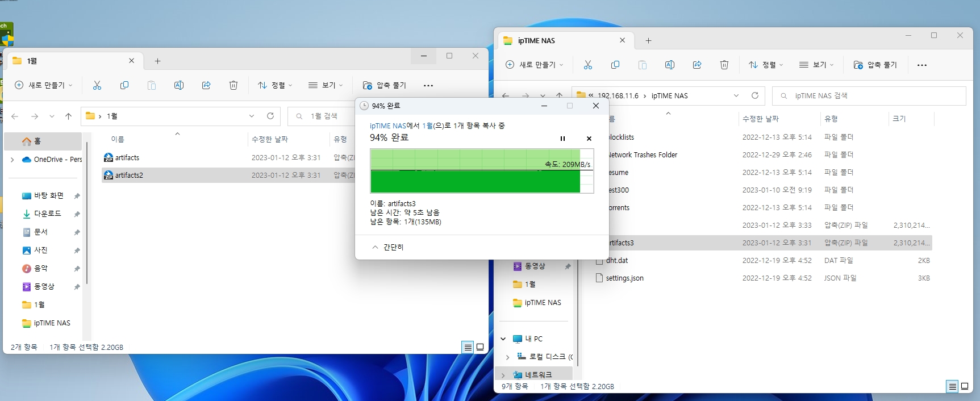980x401 pixels.
Task: Click the copy progress speed graph
Action: tap(482, 171)
